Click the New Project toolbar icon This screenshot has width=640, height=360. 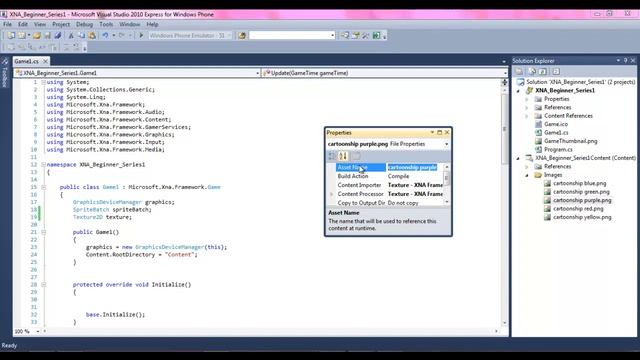click(x=11, y=36)
